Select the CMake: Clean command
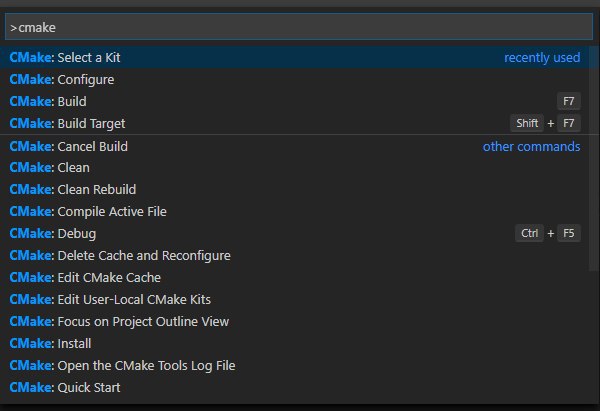The image size is (600, 411). point(295,168)
